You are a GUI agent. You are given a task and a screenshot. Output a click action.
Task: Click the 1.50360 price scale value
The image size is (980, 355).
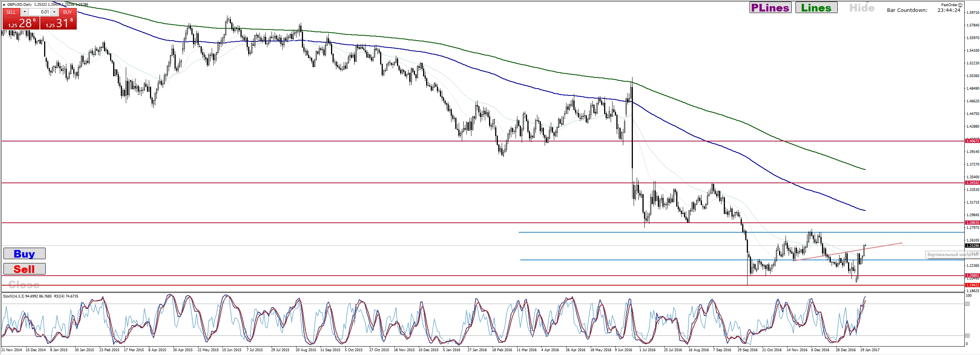coord(973,76)
